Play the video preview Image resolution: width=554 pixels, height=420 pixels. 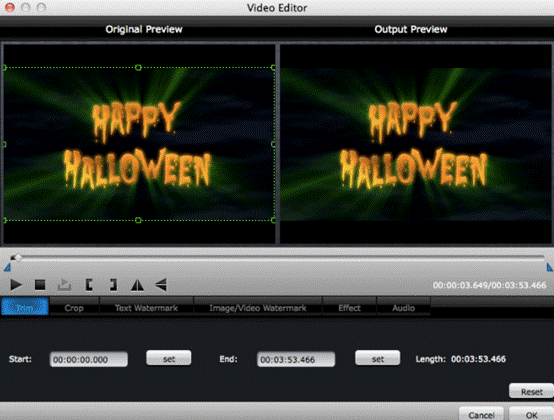[16, 285]
